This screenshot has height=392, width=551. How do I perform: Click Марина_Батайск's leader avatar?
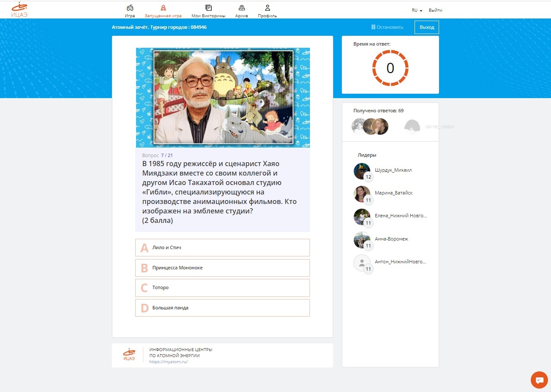[362, 194]
